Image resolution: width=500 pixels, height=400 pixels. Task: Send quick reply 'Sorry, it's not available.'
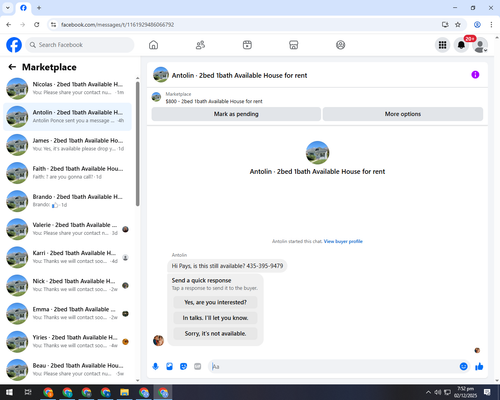click(215, 333)
